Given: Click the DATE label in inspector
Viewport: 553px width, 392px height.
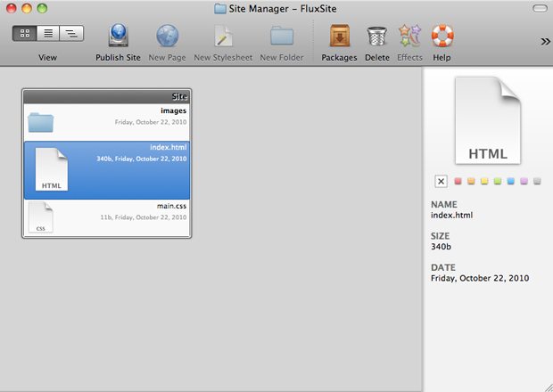Looking at the screenshot, I should point(443,267).
